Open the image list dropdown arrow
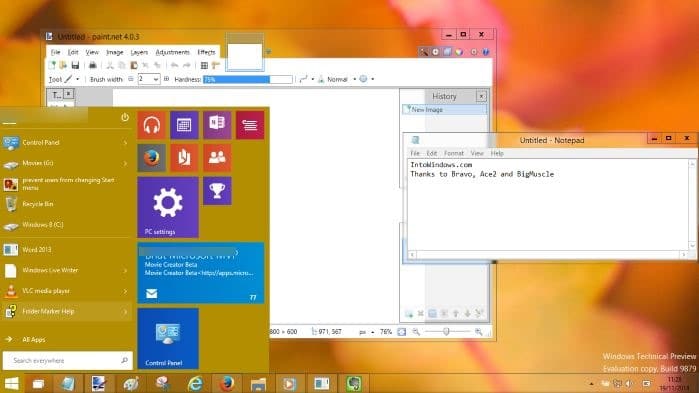This screenshot has width=699, height=393. pyautogui.click(x=268, y=52)
